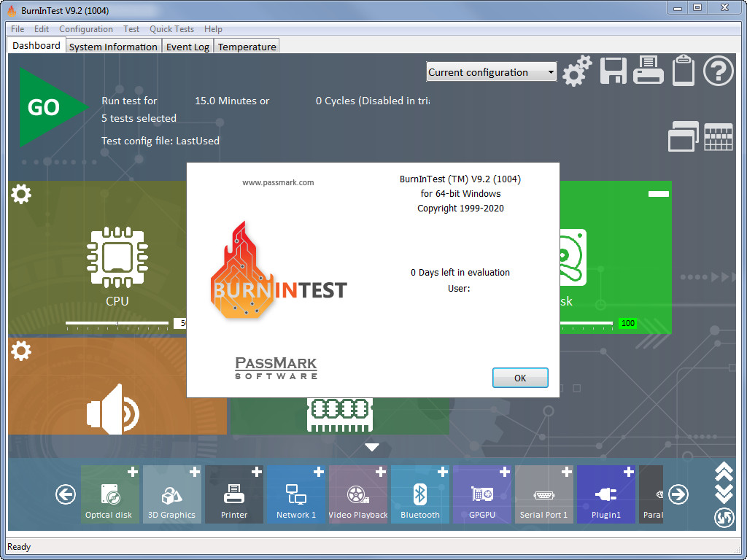Viewport: 747px width, 560px height.
Task: Add the 3D Graphics test
Action: [x=194, y=472]
